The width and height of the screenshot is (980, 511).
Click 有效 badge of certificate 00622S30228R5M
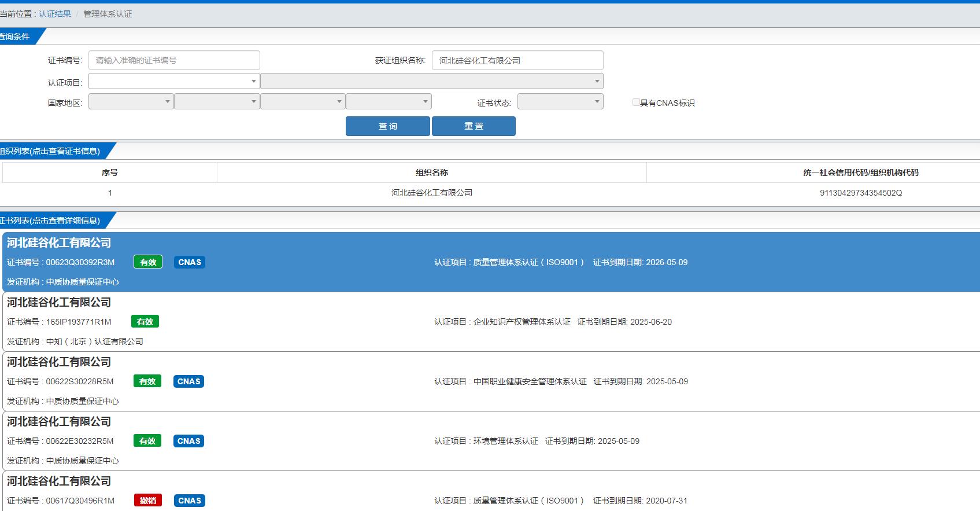[147, 381]
